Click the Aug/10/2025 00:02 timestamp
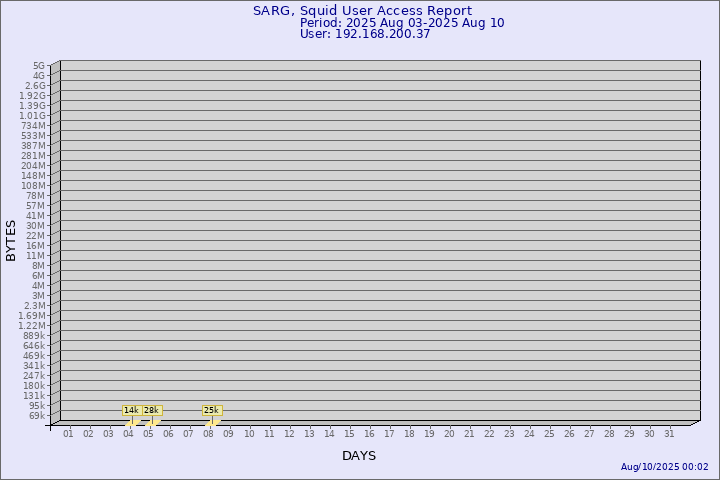Screen dimensions: 720x480 [664, 467]
